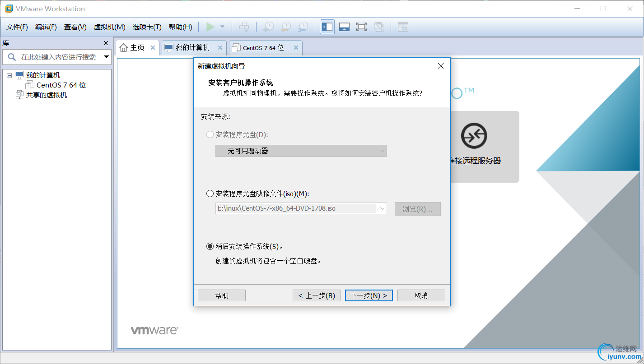The image size is (644, 364).
Task: Select 共享的虚拟机 in library tree
Action: tap(47, 95)
